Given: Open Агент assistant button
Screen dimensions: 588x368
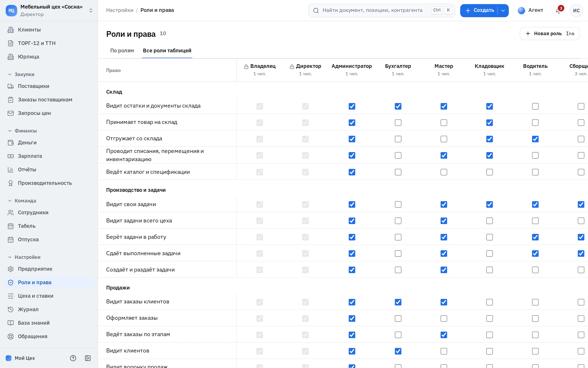Looking at the screenshot, I should (530, 10).
